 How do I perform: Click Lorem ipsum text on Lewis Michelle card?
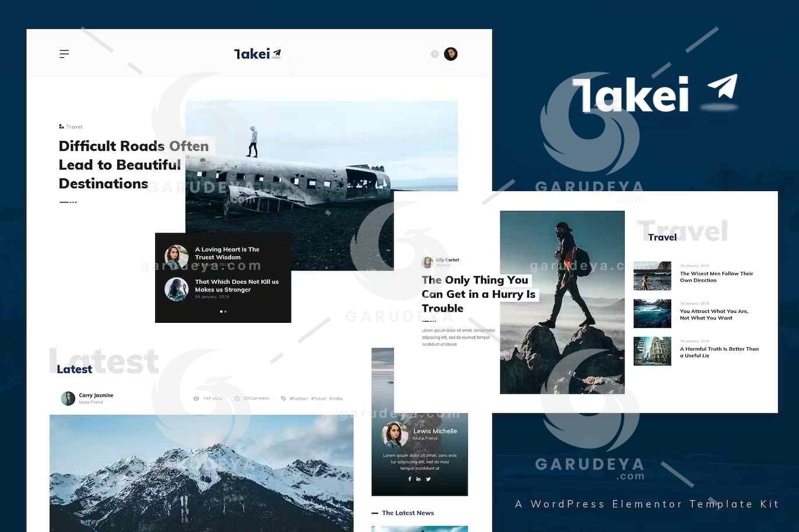tap(419, 461)
